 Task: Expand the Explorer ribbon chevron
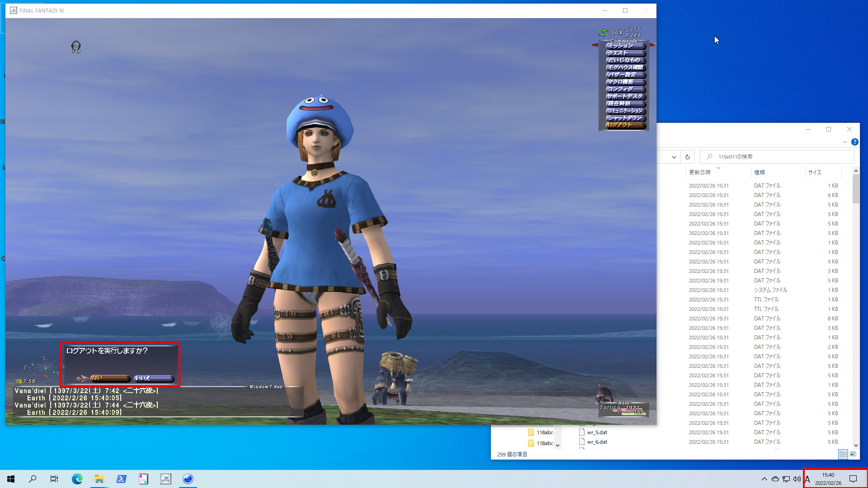[x=844, y=142]
